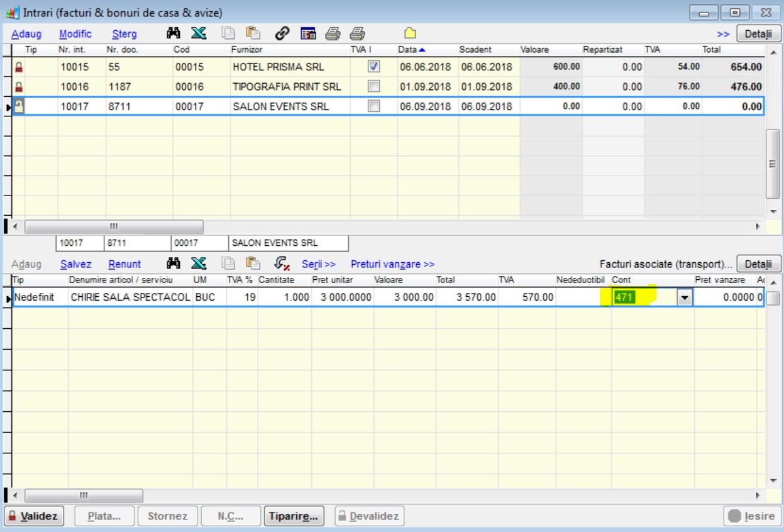Image resolution: width=784 pixels, height=532 pixels.
Task: Click the red lock icon on row 10016
Action: point(19,87)
